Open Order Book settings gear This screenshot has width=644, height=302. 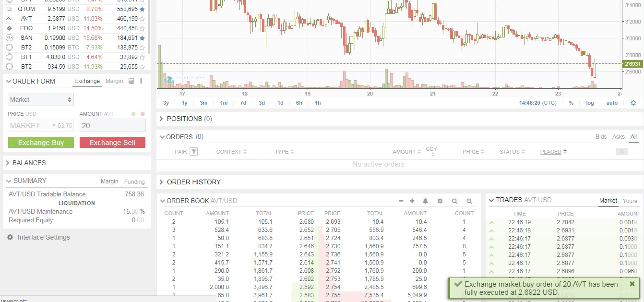(x=440, y=201)
